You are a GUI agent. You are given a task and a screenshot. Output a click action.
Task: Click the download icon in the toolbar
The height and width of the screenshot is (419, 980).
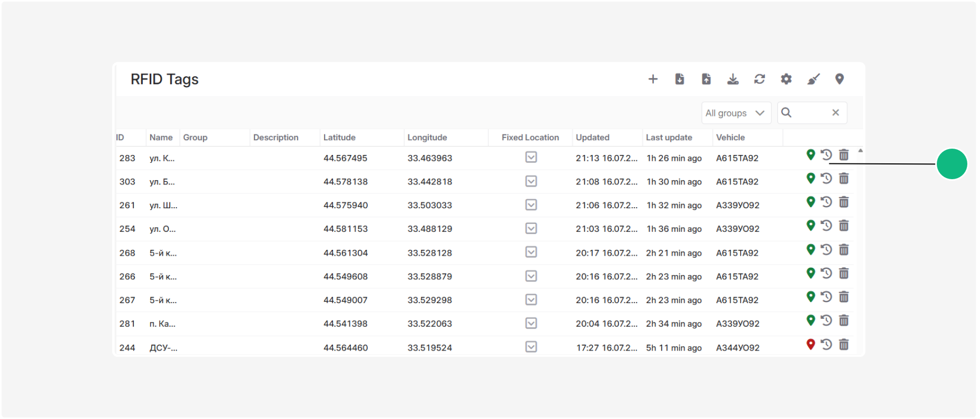tap(733, 79)
